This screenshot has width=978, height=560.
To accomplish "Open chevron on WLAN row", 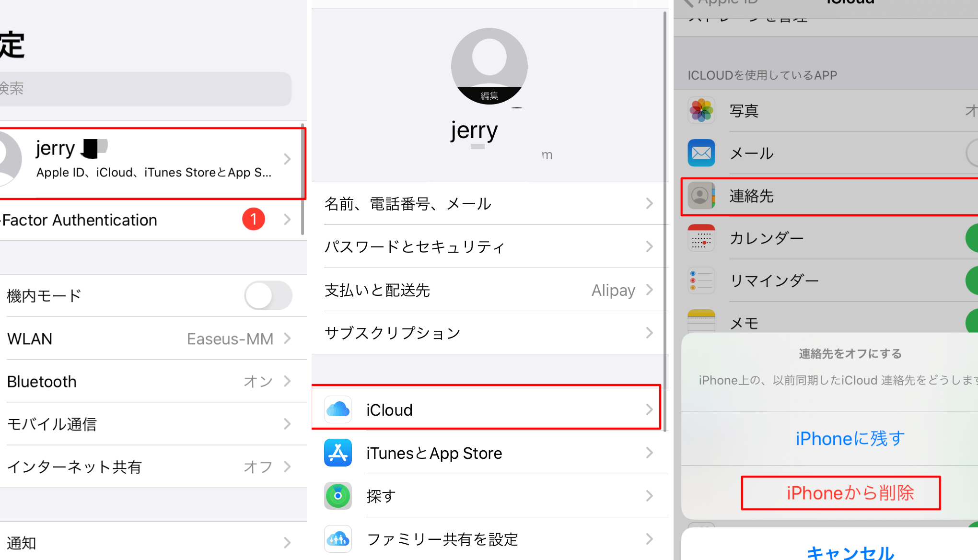I will tap(287, 338).
